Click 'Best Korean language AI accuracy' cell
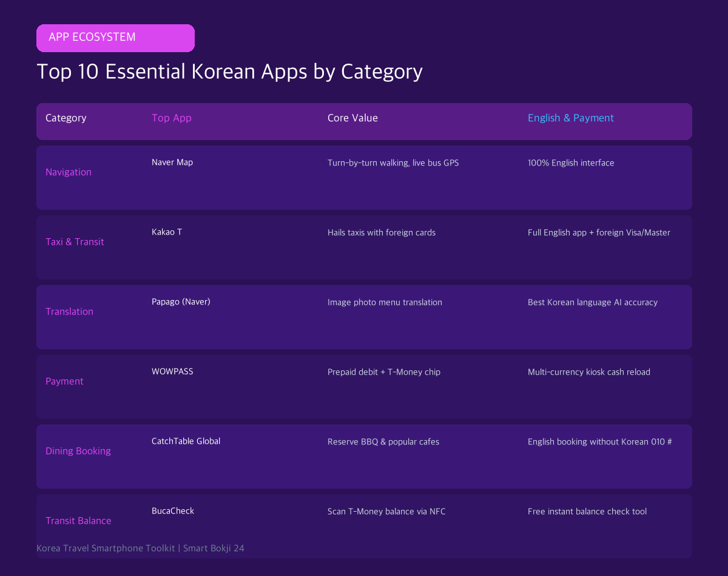Image resolution: width=728 pixels, height=576 pixels. (x=593, y=303)
